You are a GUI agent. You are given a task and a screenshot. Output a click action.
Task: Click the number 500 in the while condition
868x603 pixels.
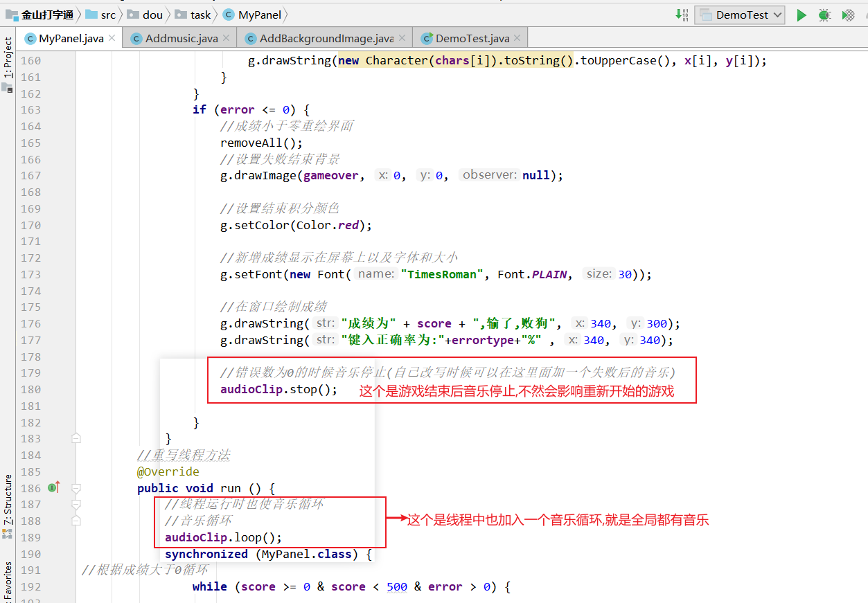397,587
